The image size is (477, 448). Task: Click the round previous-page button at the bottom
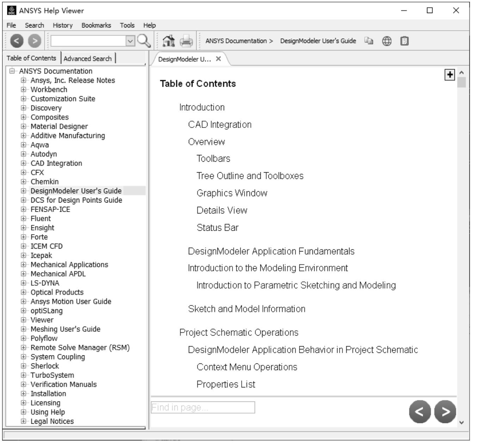coord(420,411)
